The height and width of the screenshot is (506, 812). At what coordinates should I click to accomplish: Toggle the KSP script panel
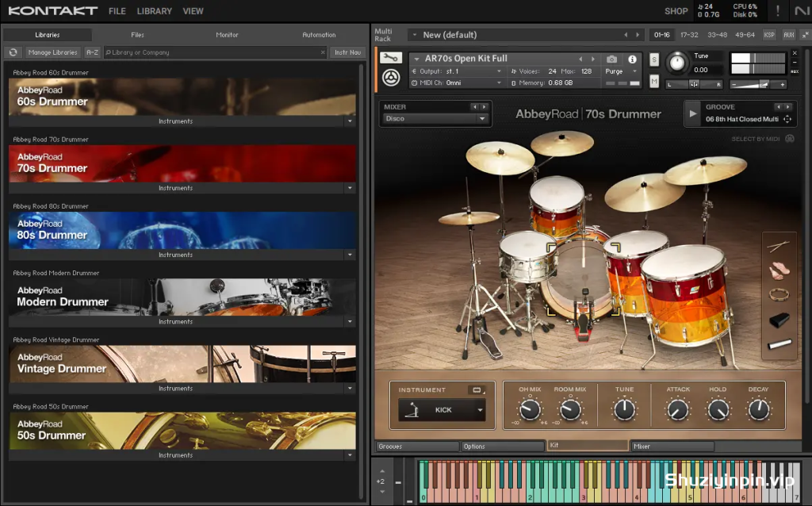(x=769, y=35)
